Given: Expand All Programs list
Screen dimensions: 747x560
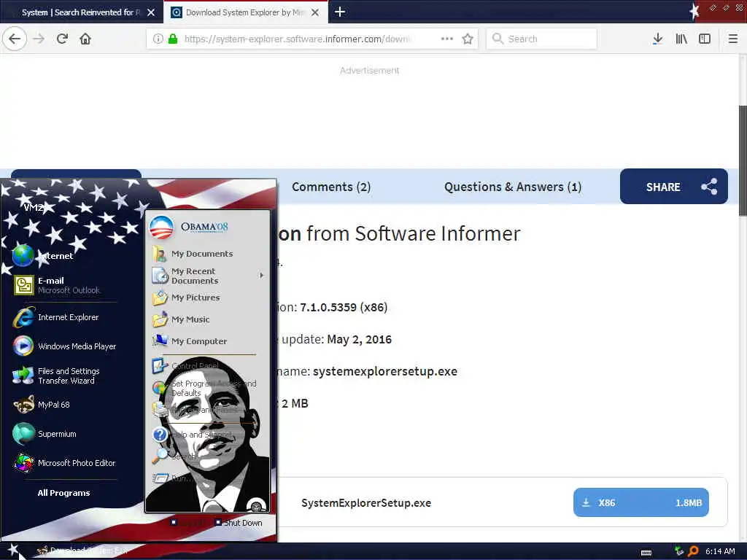Looking at the screenshot, I should (x=64, y=493).
